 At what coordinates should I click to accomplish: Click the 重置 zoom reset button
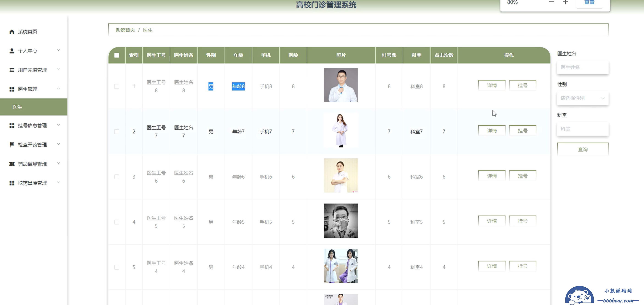(589, 3)
